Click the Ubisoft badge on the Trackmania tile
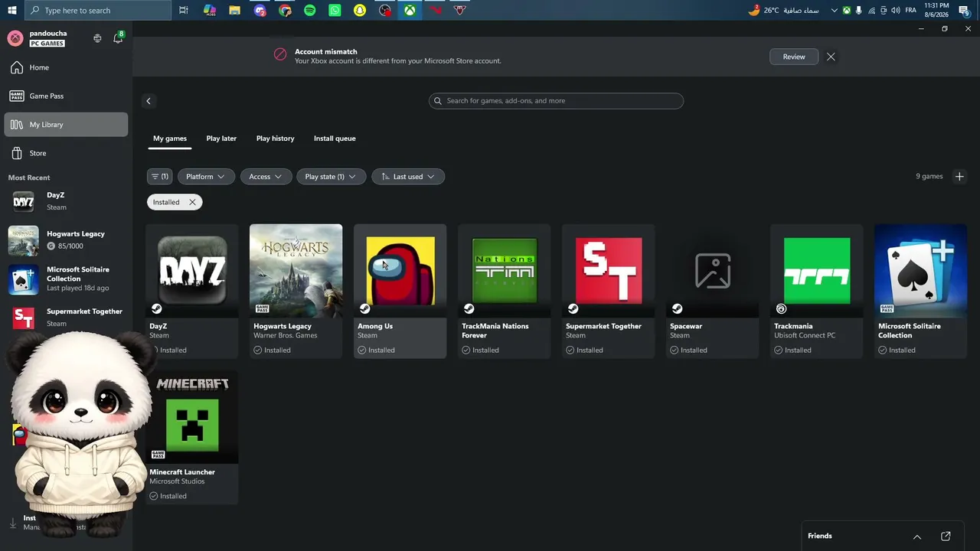980x551 pixels. 781,309
